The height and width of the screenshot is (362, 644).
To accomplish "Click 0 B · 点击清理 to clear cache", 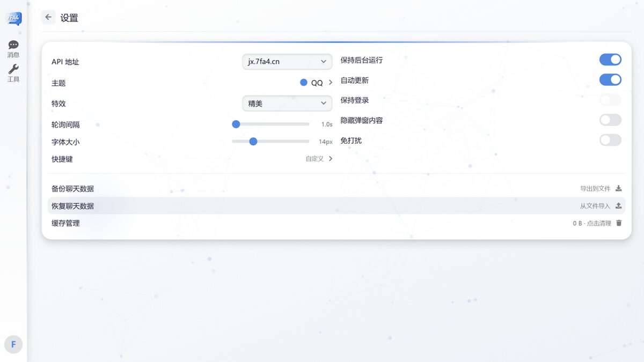I will 592,223.
